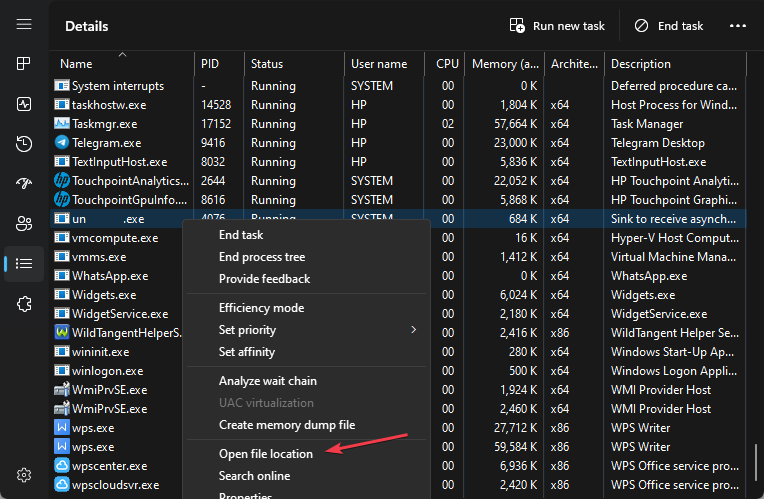Click the Hyper-V Host Comput... description
Screen dimensions: 764x499
675,238
